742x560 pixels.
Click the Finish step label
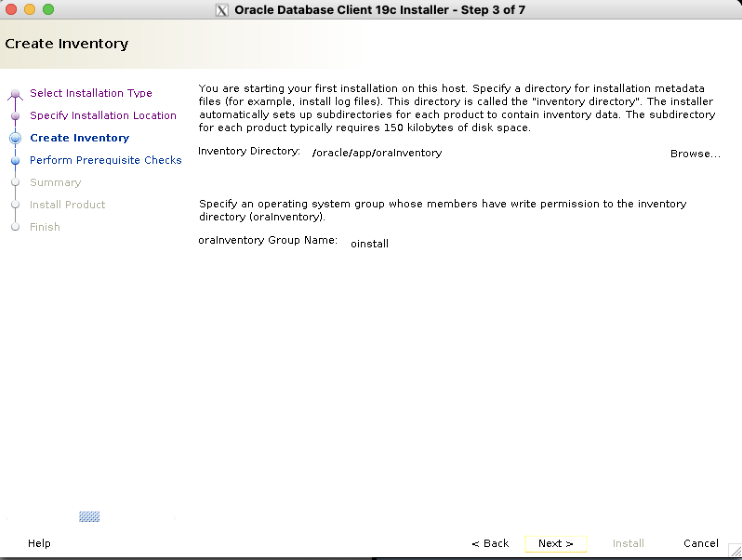45,227
